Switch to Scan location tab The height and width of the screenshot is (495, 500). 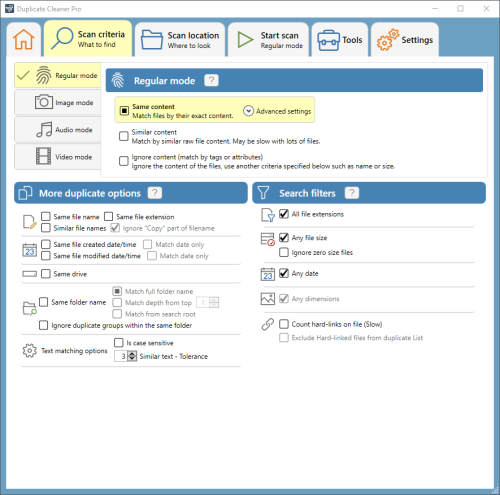click(180, 39)
